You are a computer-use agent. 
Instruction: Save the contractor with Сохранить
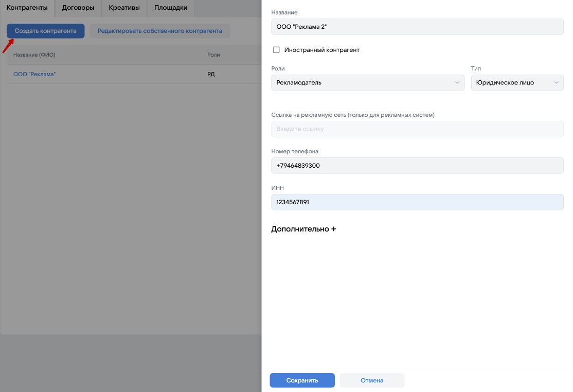tap(302, 380)
